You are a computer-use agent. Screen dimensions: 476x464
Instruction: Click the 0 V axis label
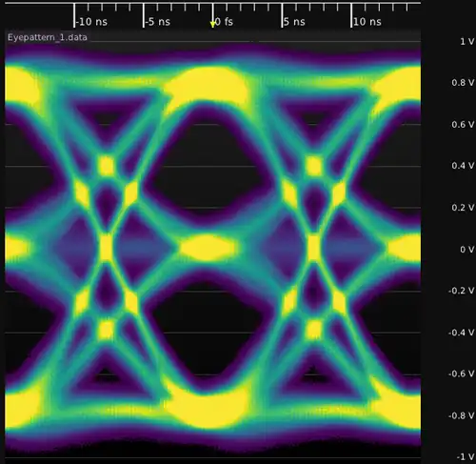467,250
